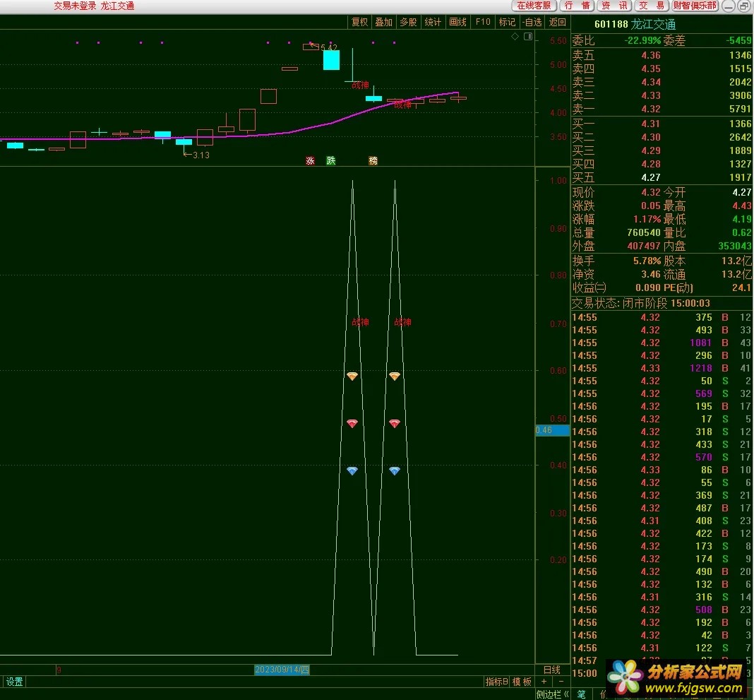Click 交易未登录 龙江交通 title text

(94, 6)
